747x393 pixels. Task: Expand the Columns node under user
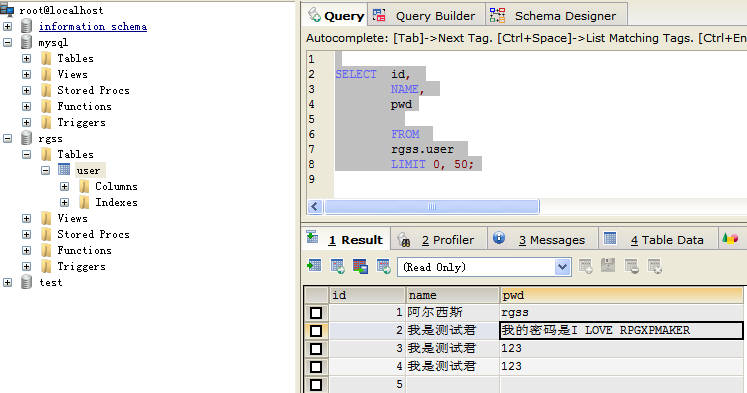tap(64, 186)
